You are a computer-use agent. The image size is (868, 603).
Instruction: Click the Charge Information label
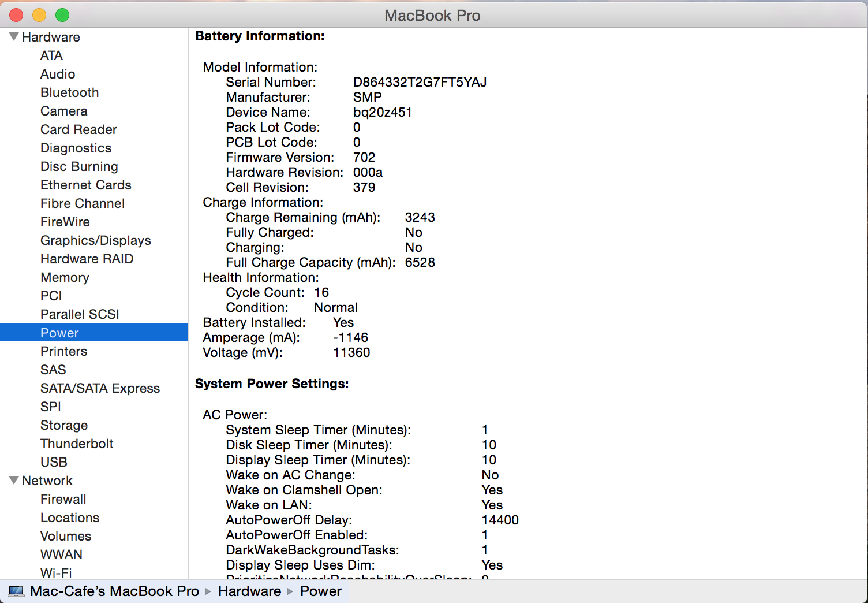pos(263,202)
